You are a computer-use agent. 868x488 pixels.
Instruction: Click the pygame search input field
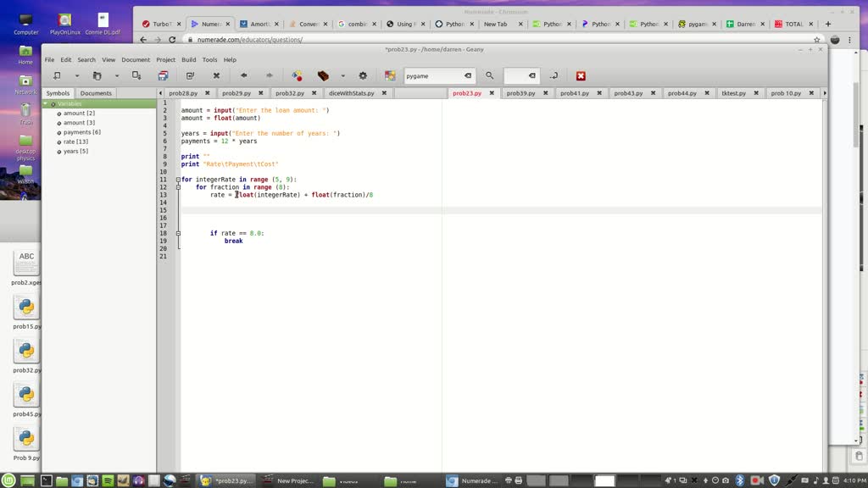432,75
